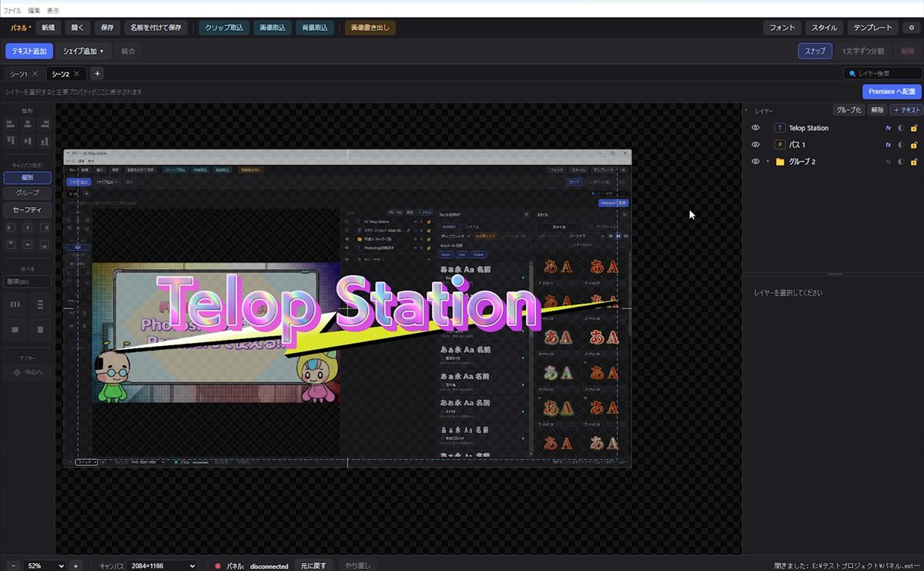Open the fx effects of Telop Station layer
The width and height of the screenshot is (924, 571).
(889, 128)
